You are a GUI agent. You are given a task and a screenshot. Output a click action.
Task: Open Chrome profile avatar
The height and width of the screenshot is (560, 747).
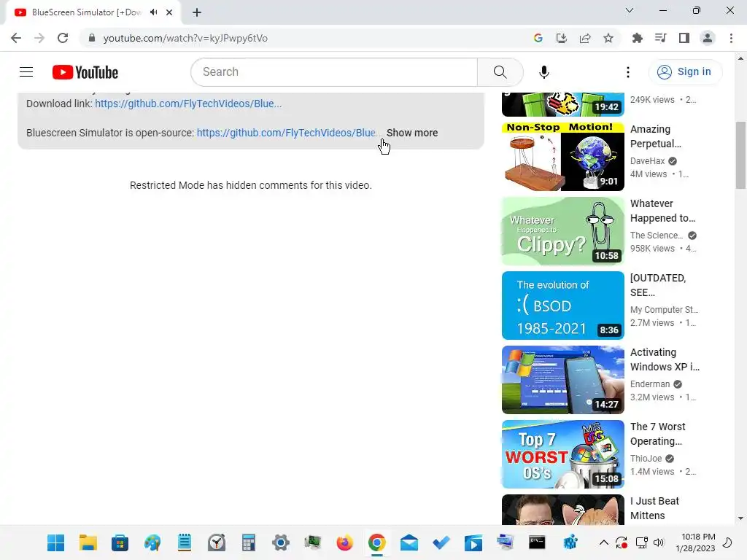coord(708,38)
